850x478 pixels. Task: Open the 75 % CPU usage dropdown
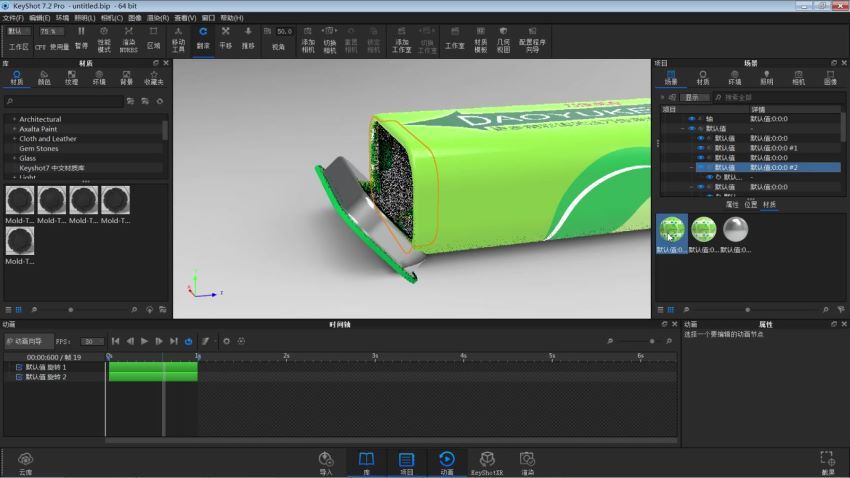[50, 31]
